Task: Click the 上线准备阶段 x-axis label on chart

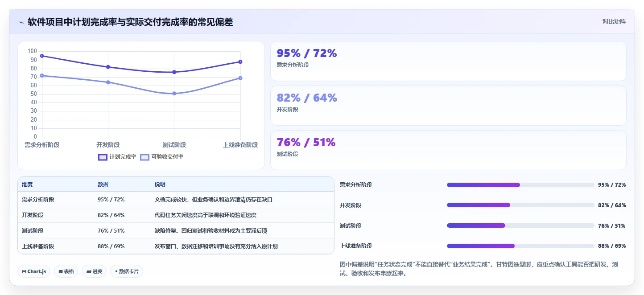Action: [240, 145]
